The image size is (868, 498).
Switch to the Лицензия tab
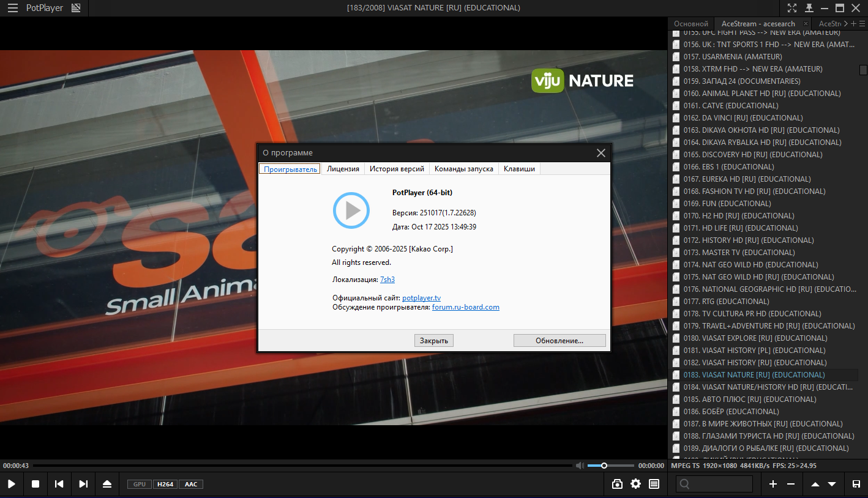(343, 169)
